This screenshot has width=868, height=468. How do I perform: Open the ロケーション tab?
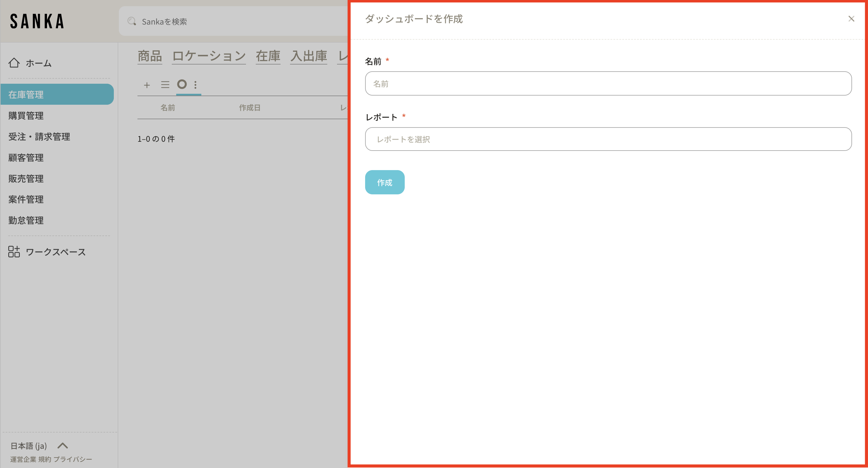209,56
